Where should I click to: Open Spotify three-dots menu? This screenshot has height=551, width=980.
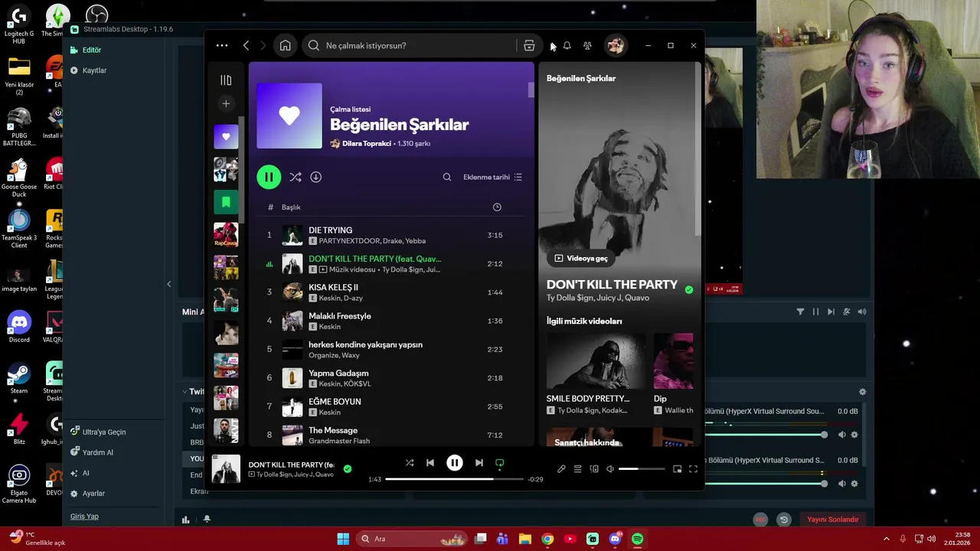221,45
